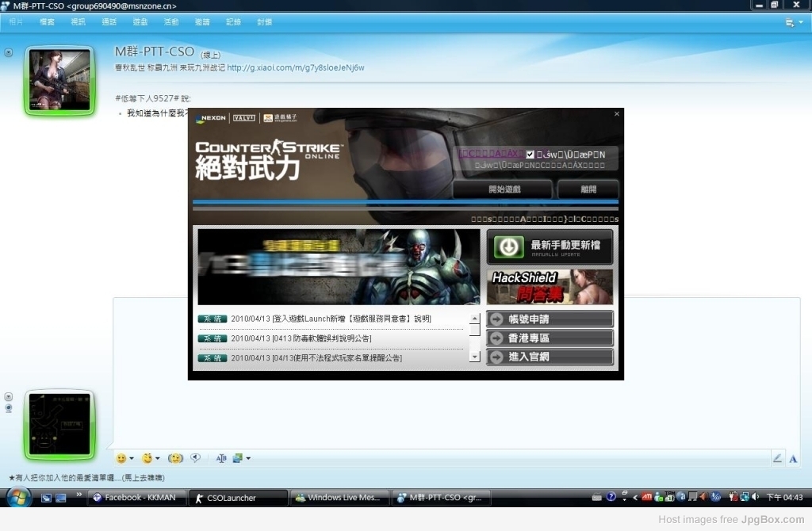This screenshot has width=812, height=531.
Task: Click the webcam icon beside your display picture
Action: [x=9, y=408]
